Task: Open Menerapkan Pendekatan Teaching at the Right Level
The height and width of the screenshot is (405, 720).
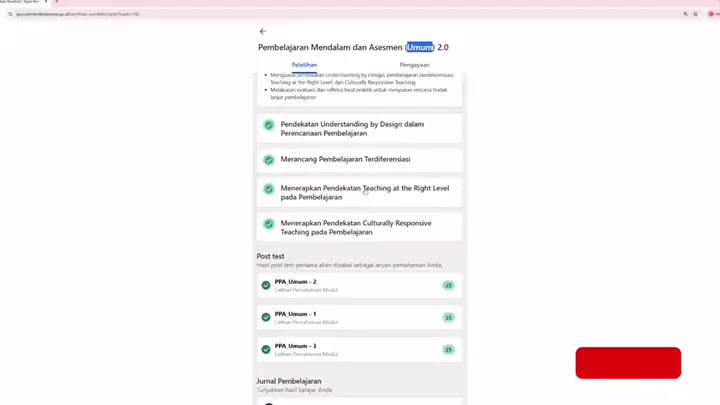Action: [364, 193]
